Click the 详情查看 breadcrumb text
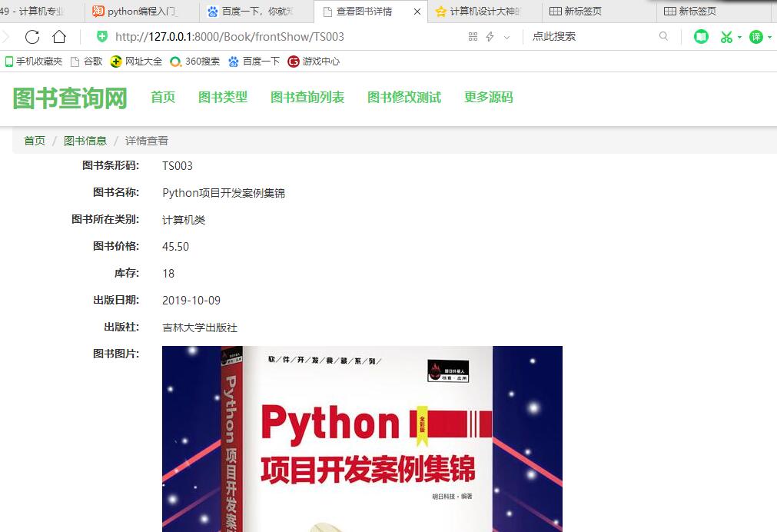Image resolution: width=777 pixels, height=532 pixels. pyautogui.click(x=147, y=141)
